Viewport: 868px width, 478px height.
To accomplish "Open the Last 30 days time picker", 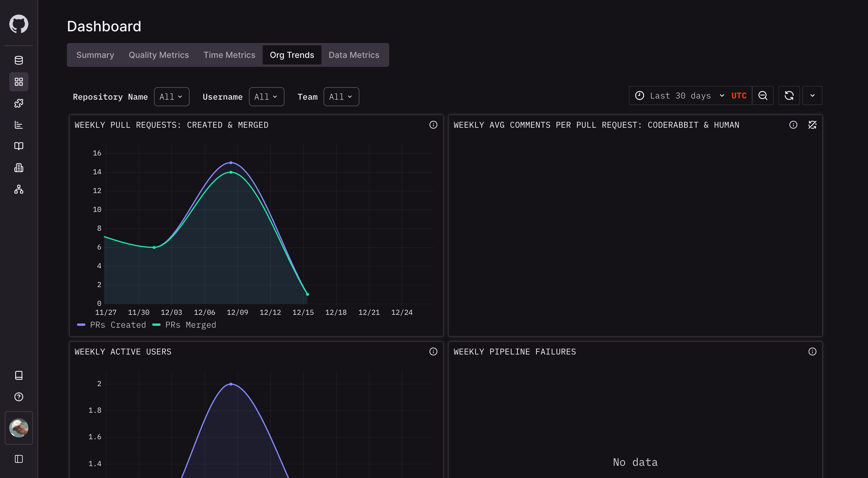I will click(x=680, y=96).
